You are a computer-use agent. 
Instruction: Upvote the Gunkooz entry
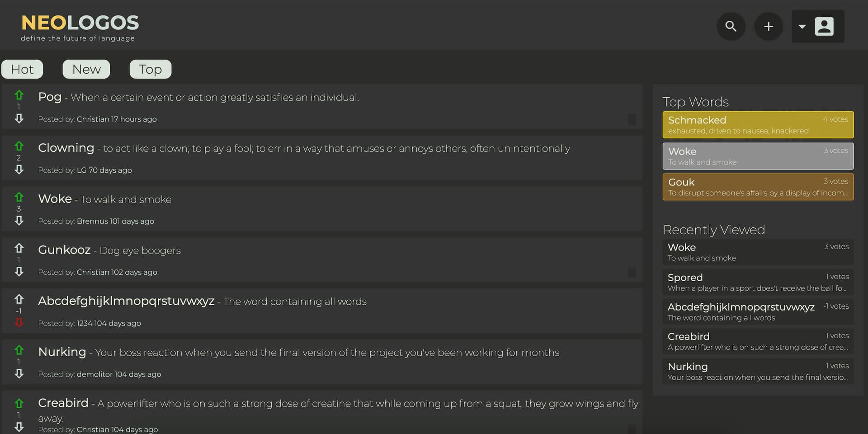tap(19, 248)
